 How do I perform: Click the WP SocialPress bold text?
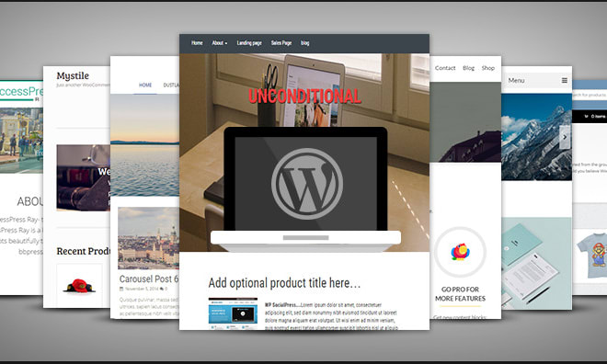(x=283, y=305)
